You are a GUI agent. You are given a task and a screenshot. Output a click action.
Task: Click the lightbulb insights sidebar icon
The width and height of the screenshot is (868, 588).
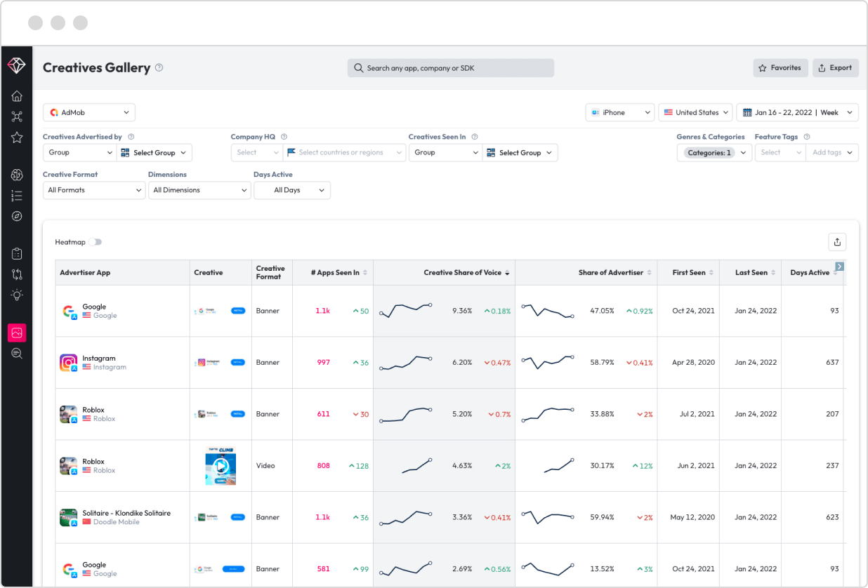(17, 295)
